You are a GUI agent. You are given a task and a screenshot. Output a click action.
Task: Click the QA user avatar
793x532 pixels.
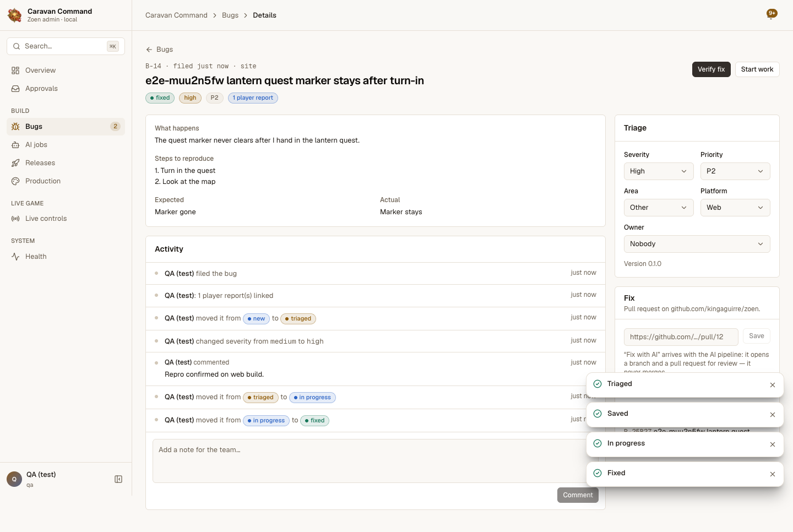[x=14, y=479]
